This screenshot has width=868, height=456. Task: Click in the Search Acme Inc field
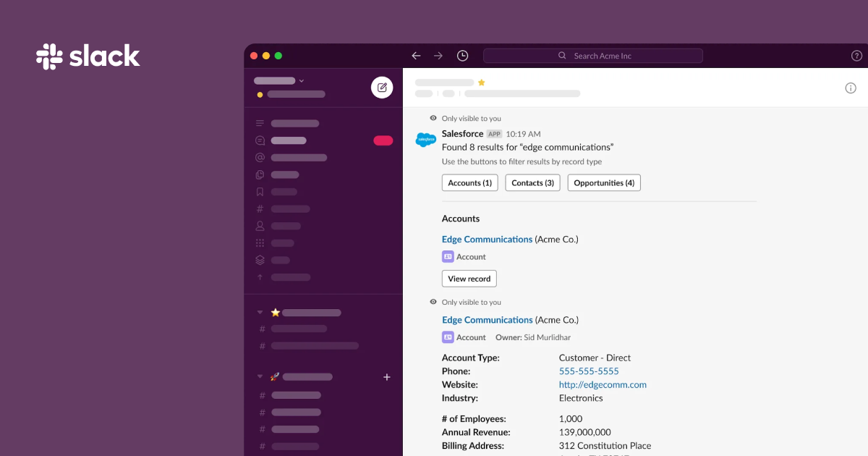[593, 56]
